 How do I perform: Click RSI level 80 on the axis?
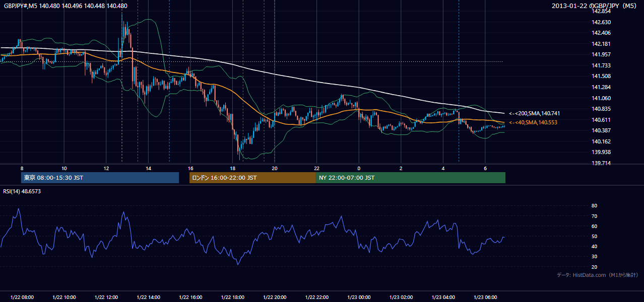pos(595,206)
